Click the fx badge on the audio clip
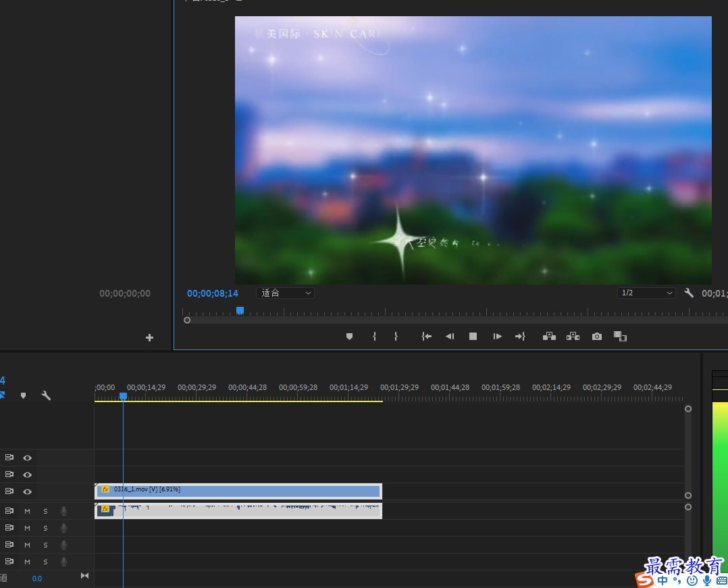728x588 pixels. click(105, 509)
